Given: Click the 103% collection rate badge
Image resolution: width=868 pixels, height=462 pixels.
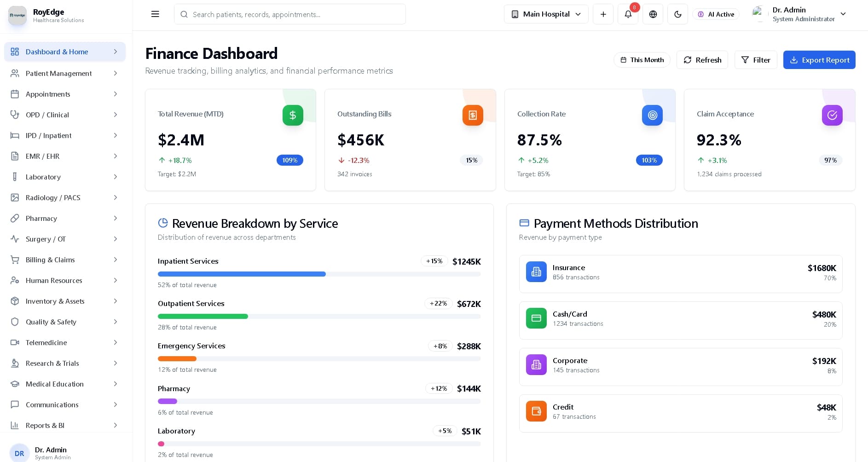Looking at the screenshot, I should point(649,160).
